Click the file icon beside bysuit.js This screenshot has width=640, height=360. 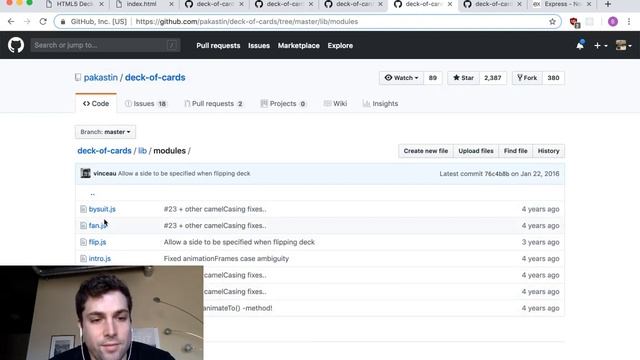pos(83,209)
